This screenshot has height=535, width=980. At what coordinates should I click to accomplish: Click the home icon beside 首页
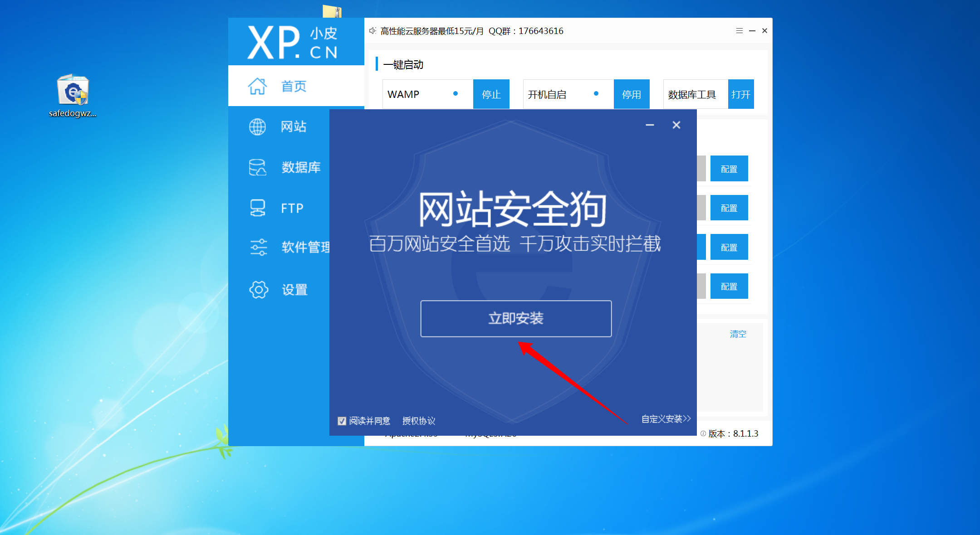257,86
